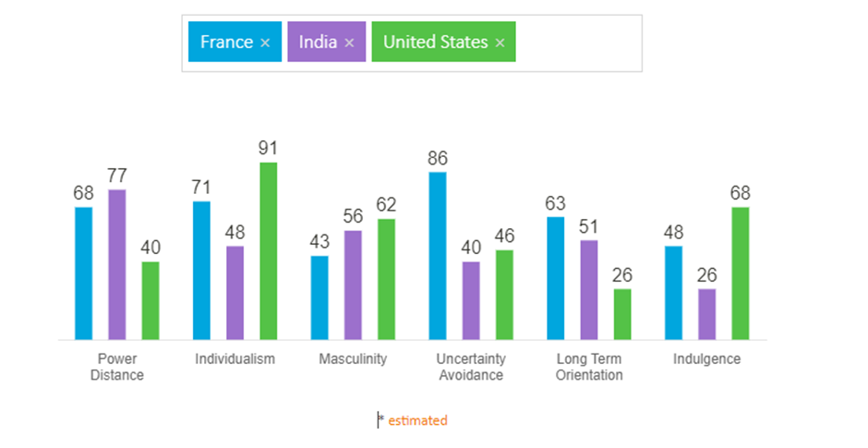Click the Individualism axis label

(235, 358)
